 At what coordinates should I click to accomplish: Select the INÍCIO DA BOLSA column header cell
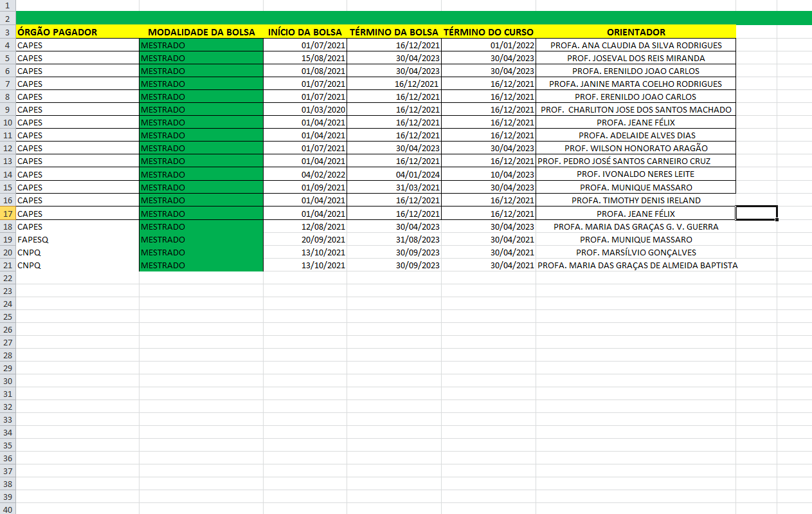click(305, 32)
